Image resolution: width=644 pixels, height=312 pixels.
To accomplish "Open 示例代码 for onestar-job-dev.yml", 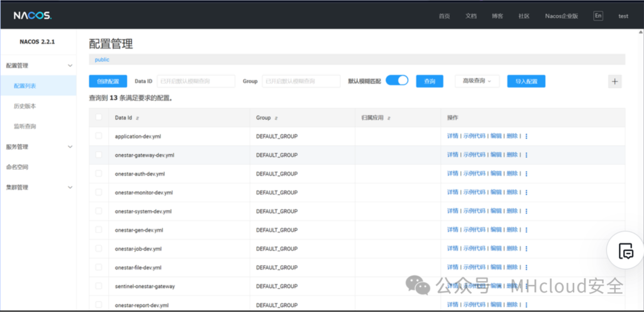I will tap(474, 248).
